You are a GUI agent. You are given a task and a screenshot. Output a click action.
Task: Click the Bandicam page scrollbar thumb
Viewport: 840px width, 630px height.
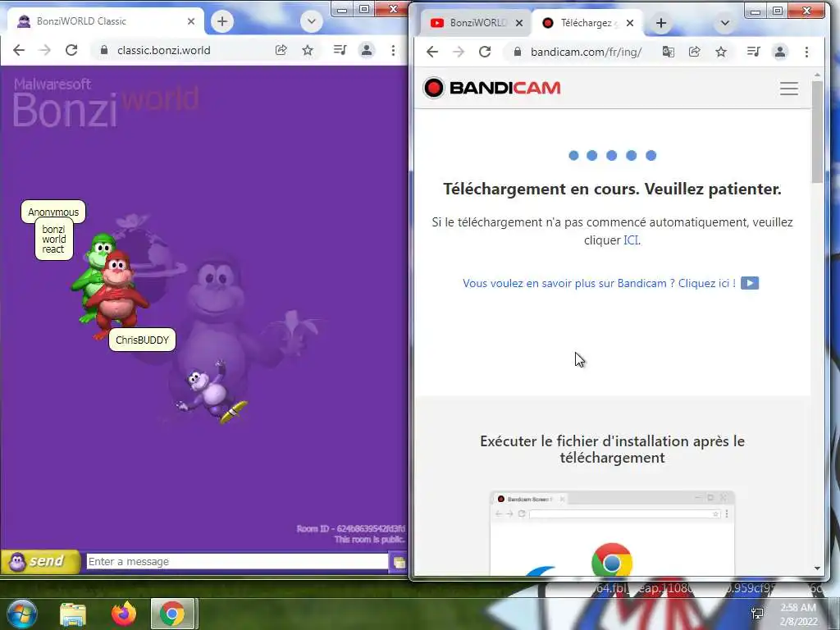coord(817,132)
